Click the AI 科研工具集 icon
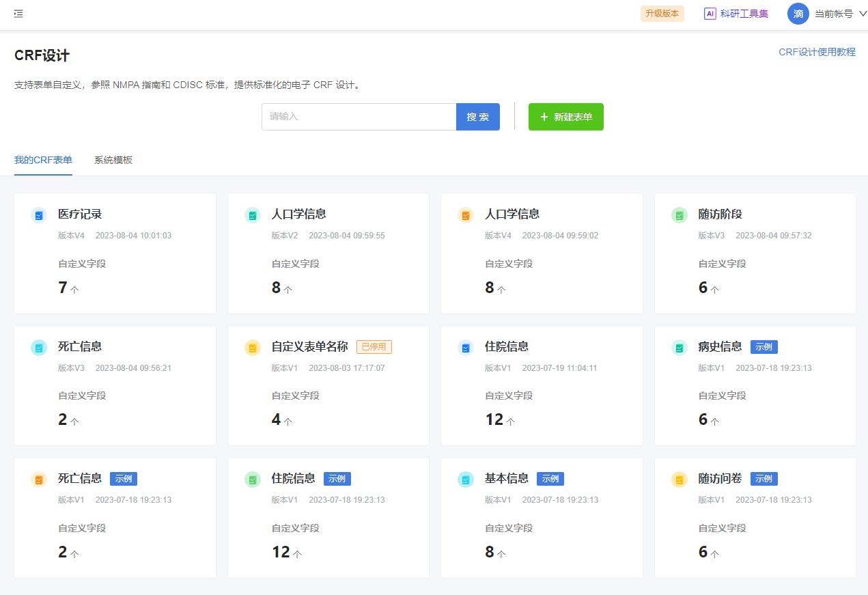The image size is (868, 595). pyautogui.click(x=710, y=14)
